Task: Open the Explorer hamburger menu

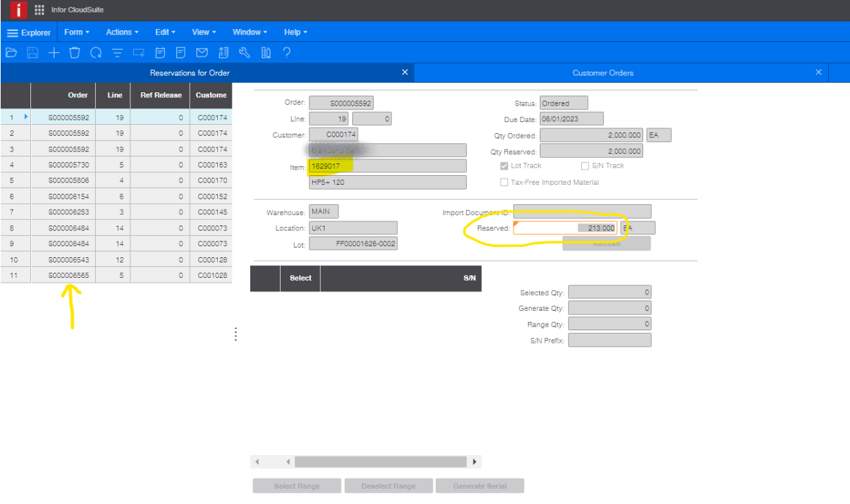Action: click(x=29, y=32)
